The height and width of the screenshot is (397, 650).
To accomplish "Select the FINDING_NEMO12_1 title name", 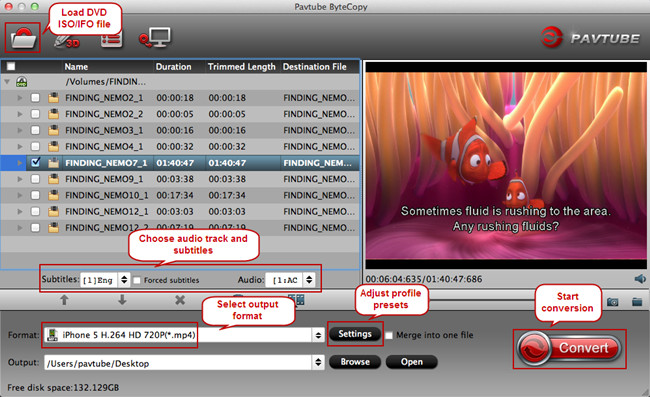I will tap(107, 212).
